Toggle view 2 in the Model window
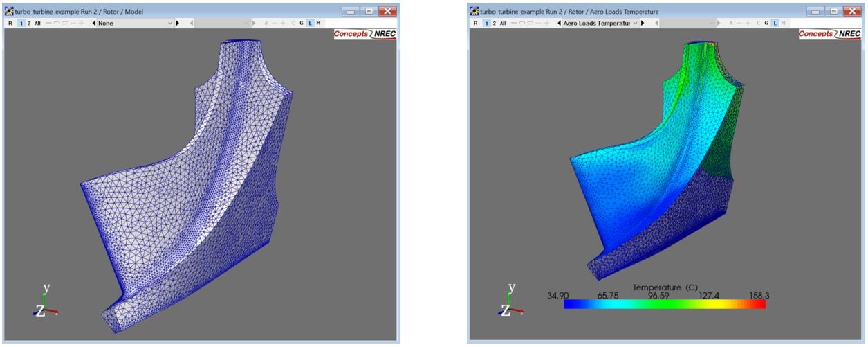This screenshot has width=868, height=347. click(x=28, y=24)
